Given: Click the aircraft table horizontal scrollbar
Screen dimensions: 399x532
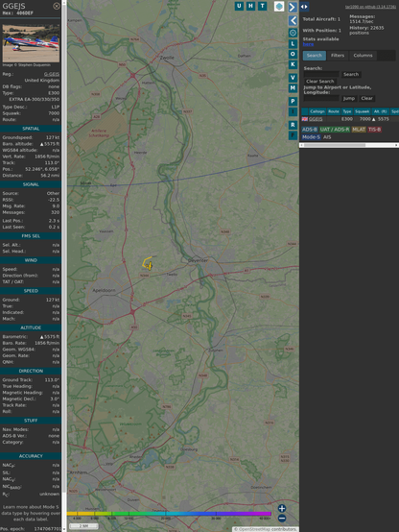Looking at the screenshot, I should click(x=349, y=145).
